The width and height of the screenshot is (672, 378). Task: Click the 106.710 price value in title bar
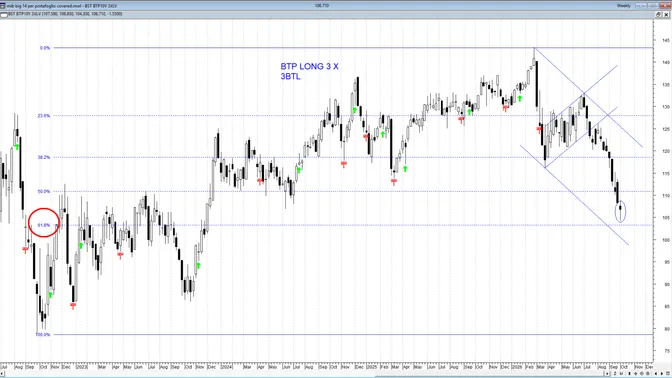321,6
